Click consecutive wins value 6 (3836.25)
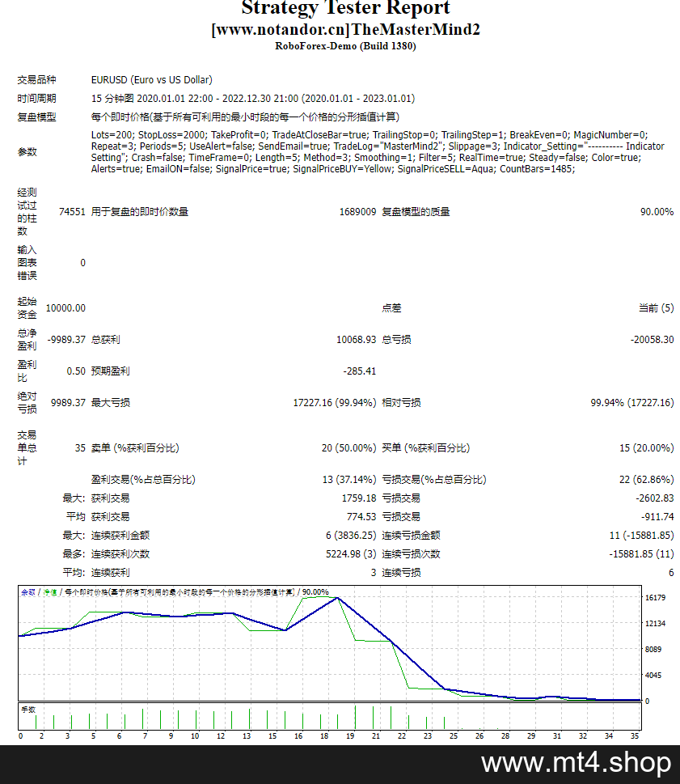 tap(351, 536)
